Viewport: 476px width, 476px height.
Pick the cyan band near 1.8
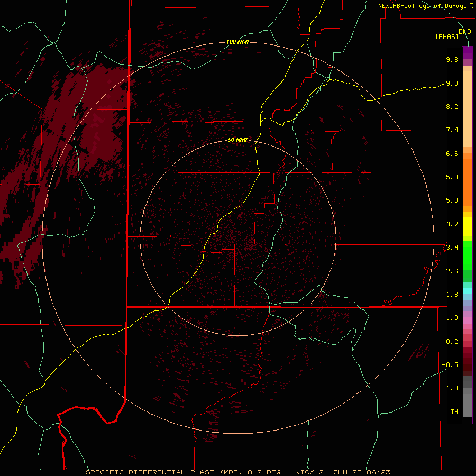pos(467,291)
